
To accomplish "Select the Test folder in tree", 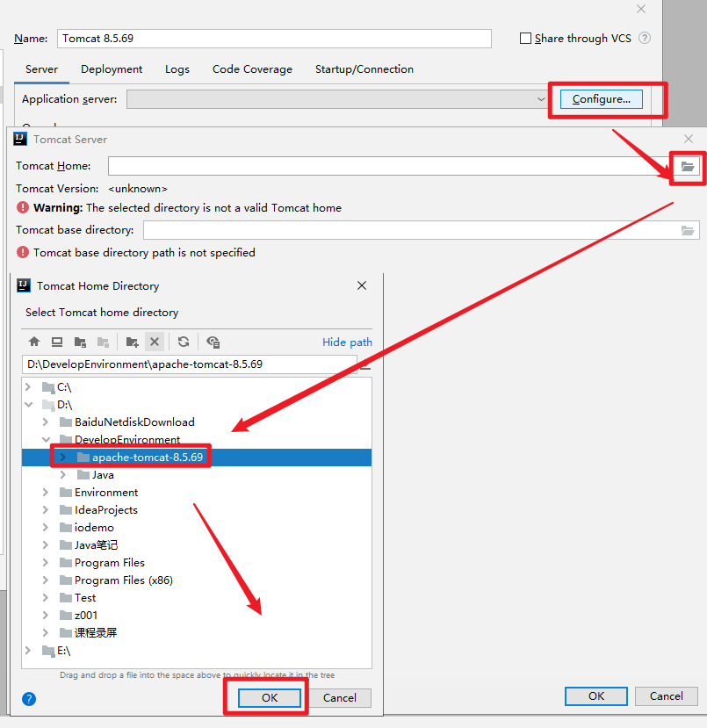I will pos(85,597).
